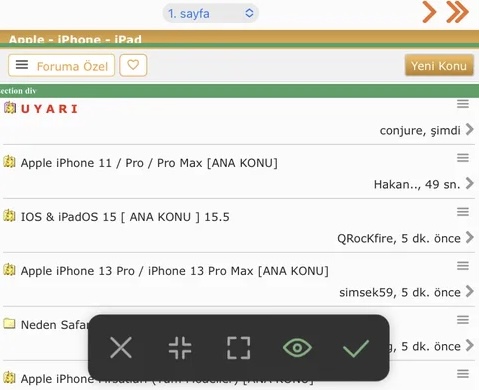Click the pinned folder icon beside iPadOS 15 topic
479x390 pixels.
coord(10,216)
